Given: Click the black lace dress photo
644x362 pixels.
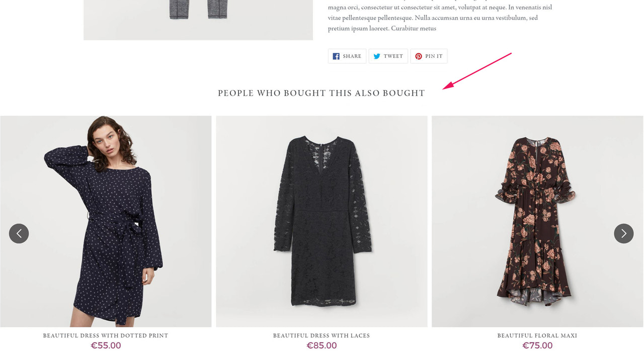Looking at the screenshot, I should 321,220.
